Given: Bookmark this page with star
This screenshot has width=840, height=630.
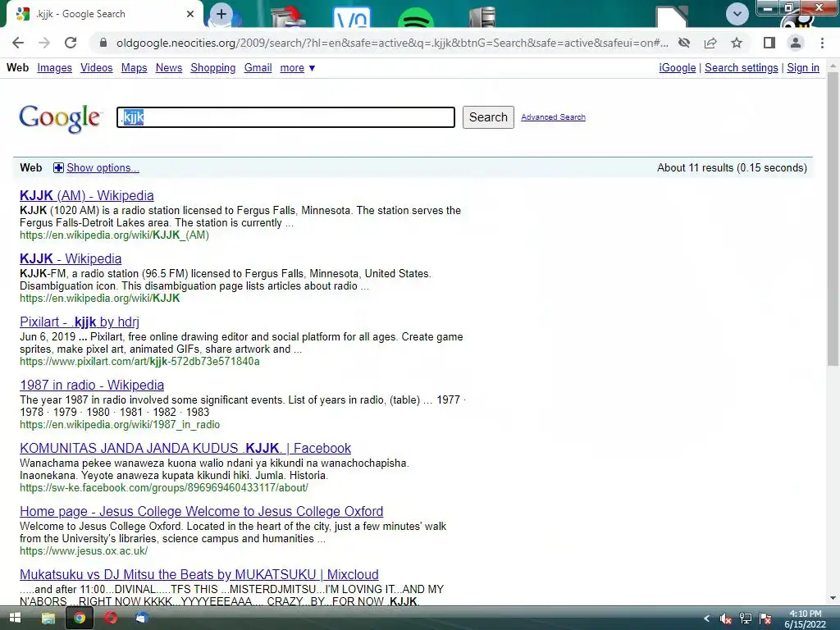Looking at the screenshot, I should [x=737, y=43].
